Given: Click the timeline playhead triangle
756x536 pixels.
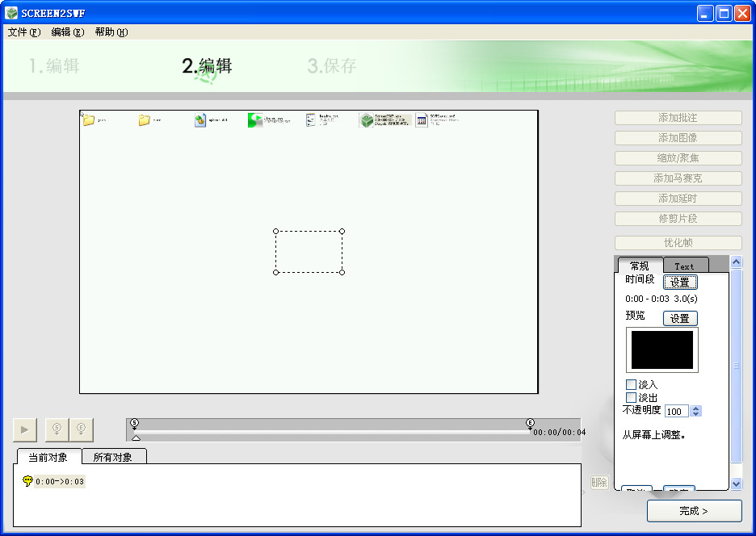Looking at the screenshot, I should pos(136,438).
